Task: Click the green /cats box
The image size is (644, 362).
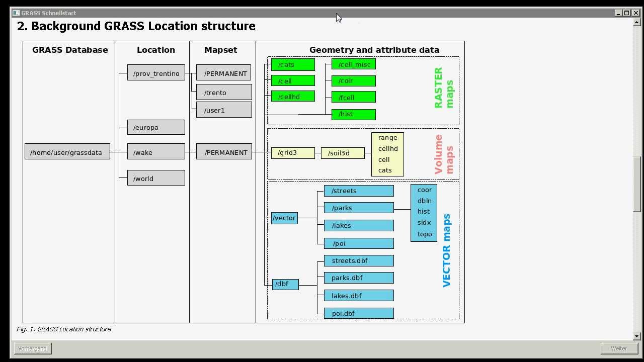Action: click(x=293, y=64)
